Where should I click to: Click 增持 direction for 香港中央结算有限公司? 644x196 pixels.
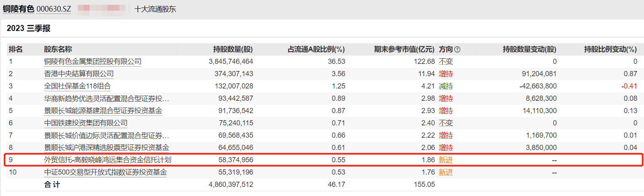tap(446, 74)
